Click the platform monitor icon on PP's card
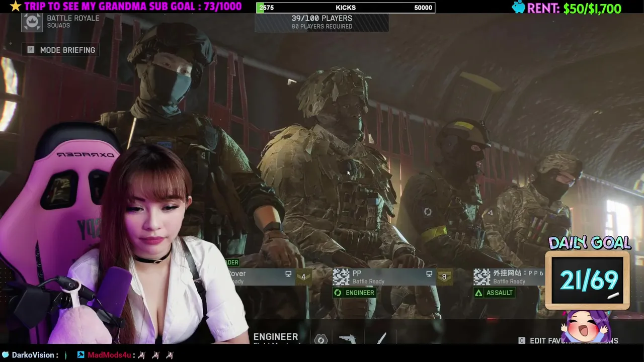 click(x=429, y=274)
